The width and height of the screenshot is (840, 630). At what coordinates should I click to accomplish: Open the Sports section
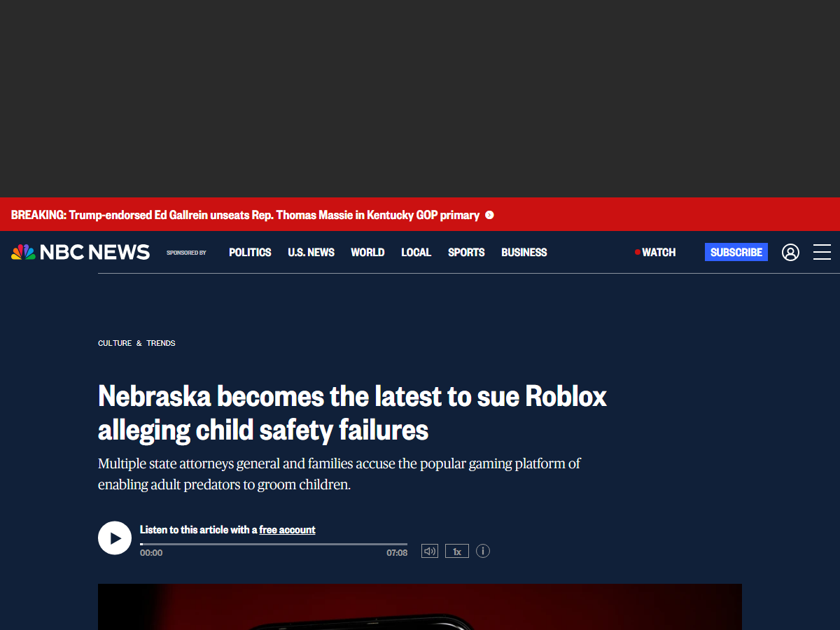tap(466, 252)
